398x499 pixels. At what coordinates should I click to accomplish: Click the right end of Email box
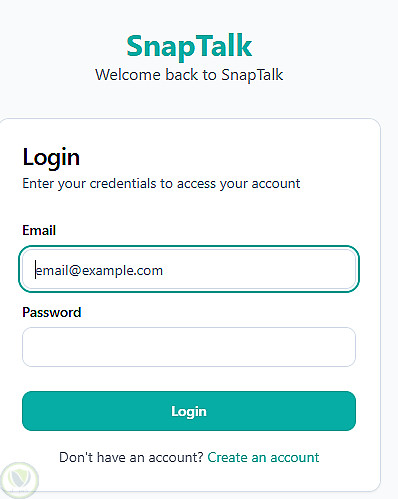click(x=347, y=269)
